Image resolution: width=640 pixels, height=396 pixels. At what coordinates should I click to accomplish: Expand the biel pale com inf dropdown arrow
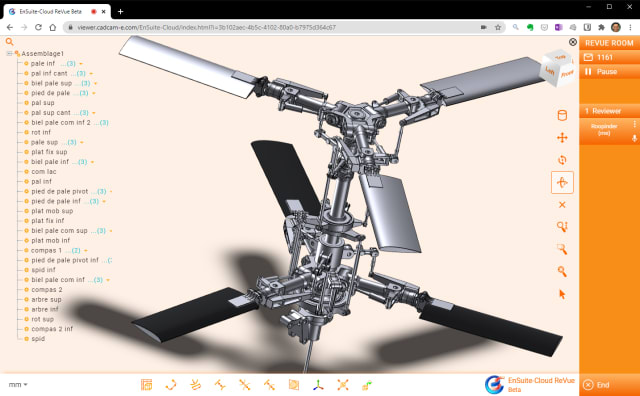[108, 280]
